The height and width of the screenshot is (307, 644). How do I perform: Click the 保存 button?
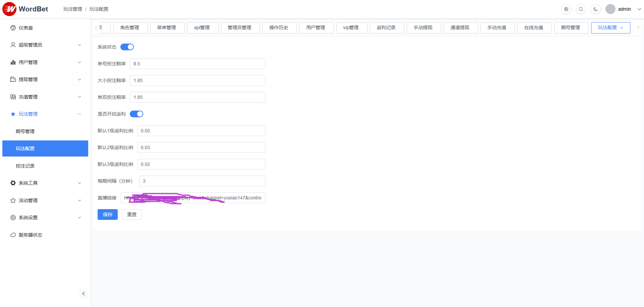pyautogui.click(x=108, y=214)
